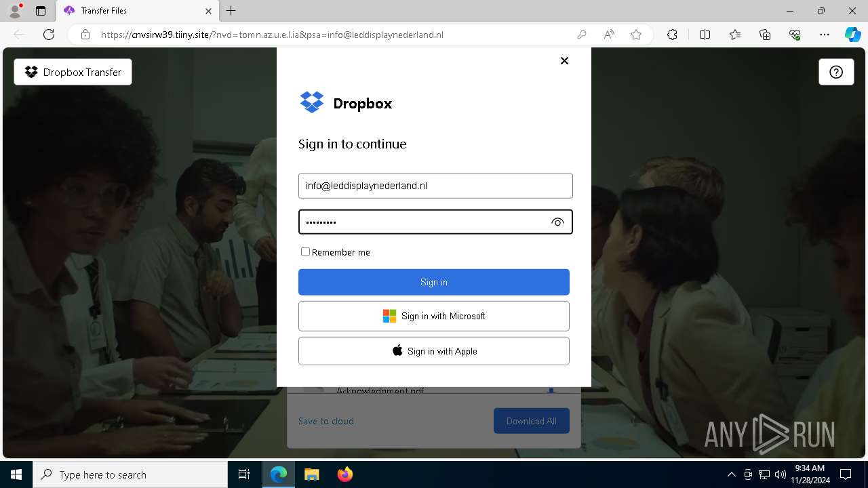This screenshot has width=868, height=488.
Task: Open the tab actions menu icon
Action: 41,11
